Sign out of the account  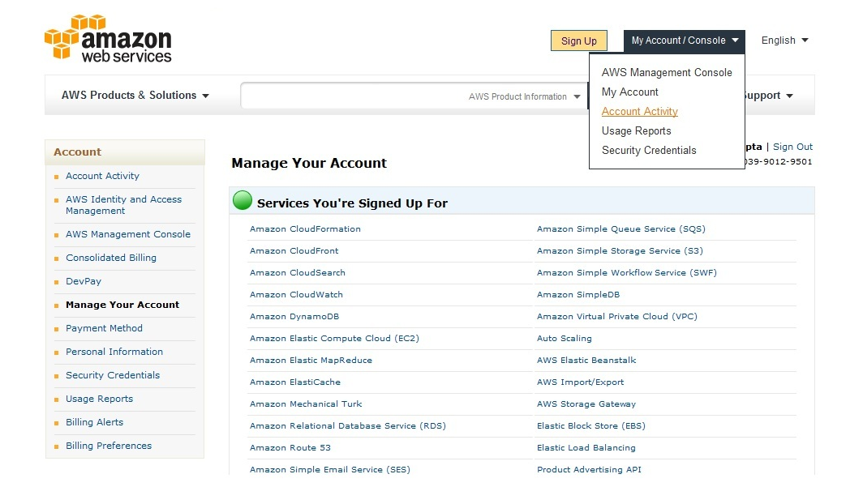(792, 147)
